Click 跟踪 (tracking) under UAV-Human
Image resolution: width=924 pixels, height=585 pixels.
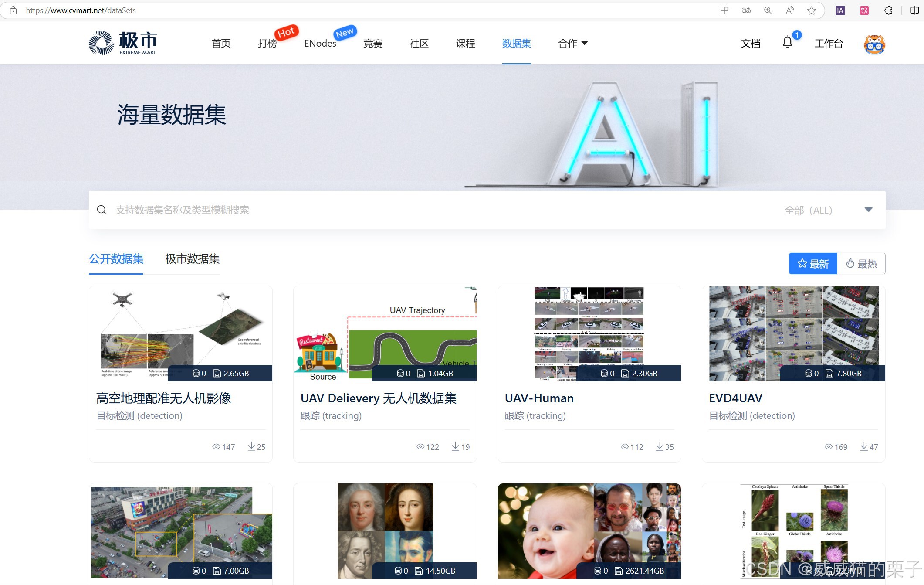pos(535,416)
